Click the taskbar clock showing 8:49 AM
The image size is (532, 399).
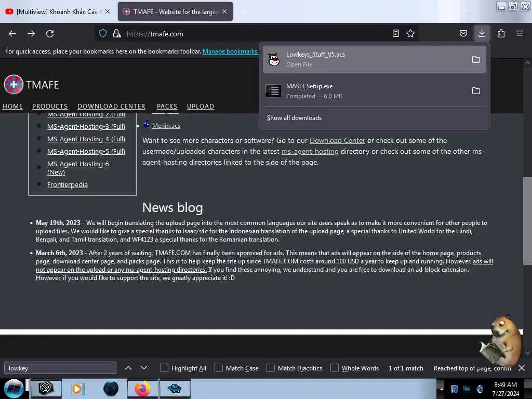(506, 389)
